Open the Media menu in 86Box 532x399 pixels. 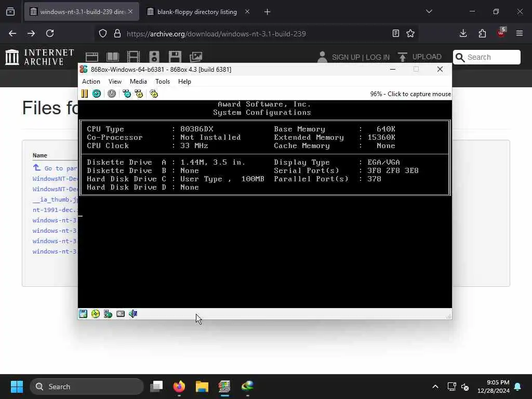point(138,82)
